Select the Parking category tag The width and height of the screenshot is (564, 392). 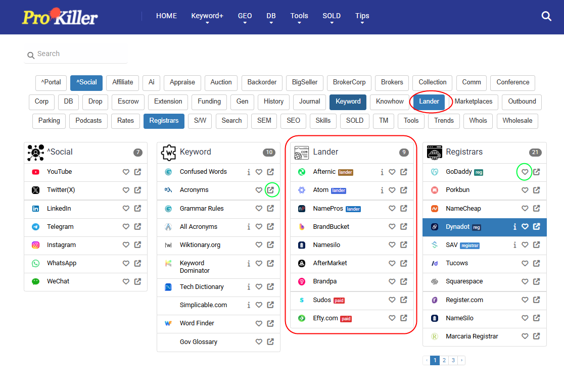(49, 121)
